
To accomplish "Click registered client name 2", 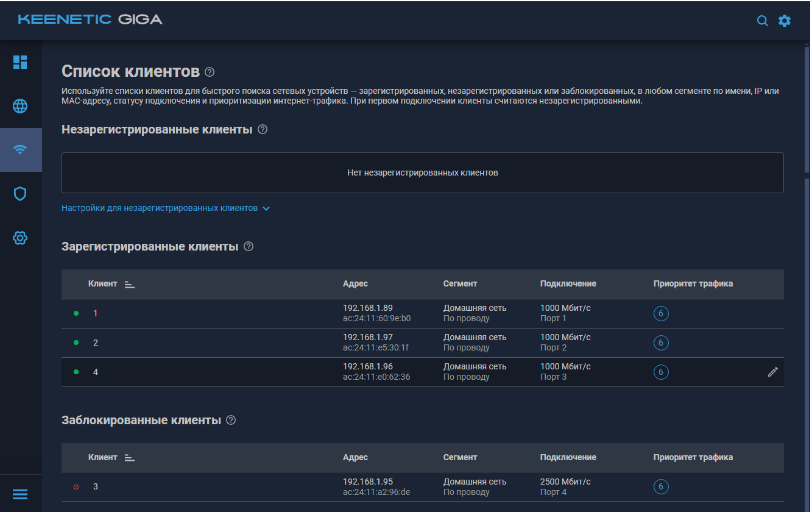I will click(x=96, y=343).
